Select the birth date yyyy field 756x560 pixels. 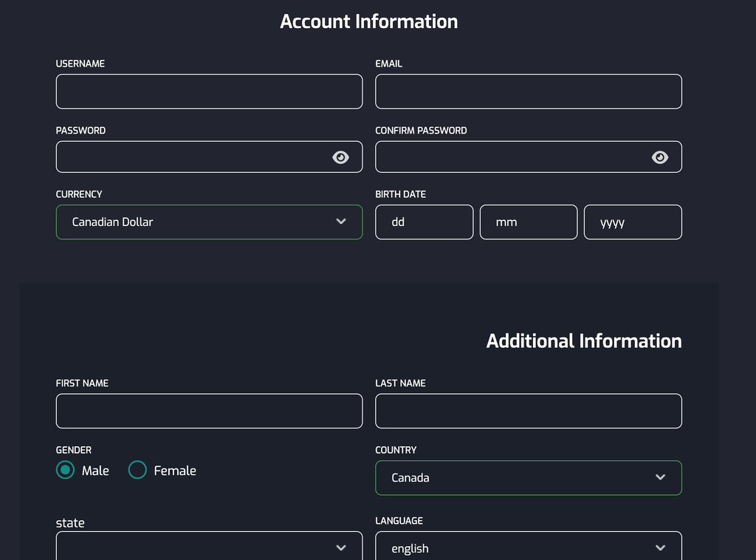coord(633,222)
